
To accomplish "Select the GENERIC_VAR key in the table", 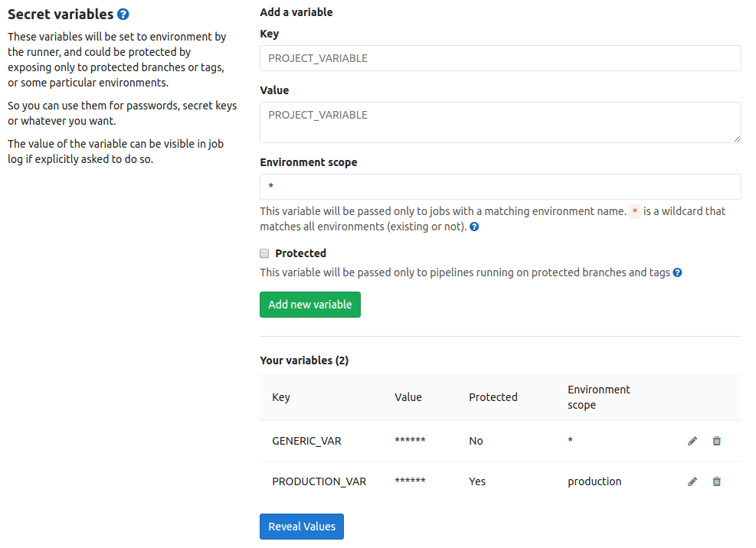I will coord(306,441).
